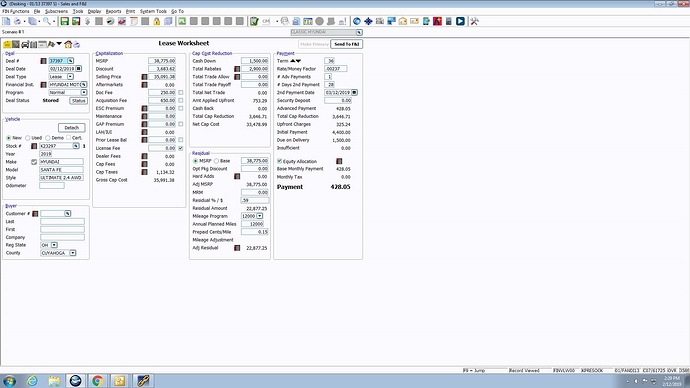Click the Windows Start button
This screenshot has width=690, height=388.
[9, 381]
